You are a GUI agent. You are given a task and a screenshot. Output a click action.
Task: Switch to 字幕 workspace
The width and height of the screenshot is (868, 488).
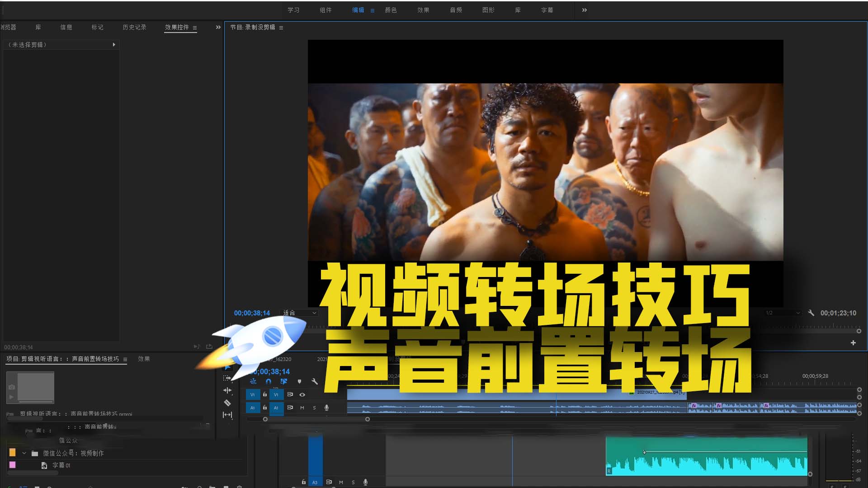click(547, 10)
